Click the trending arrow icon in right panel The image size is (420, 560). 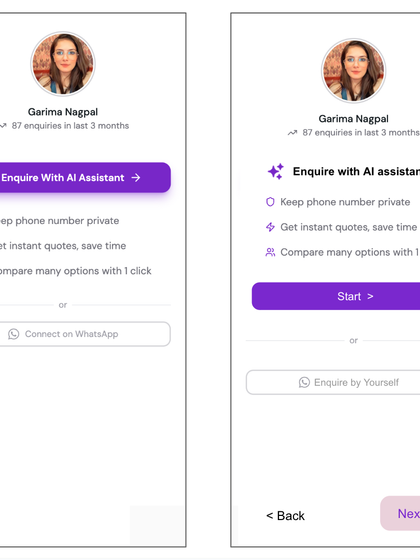pyautogui.click(x=292, y=133)
